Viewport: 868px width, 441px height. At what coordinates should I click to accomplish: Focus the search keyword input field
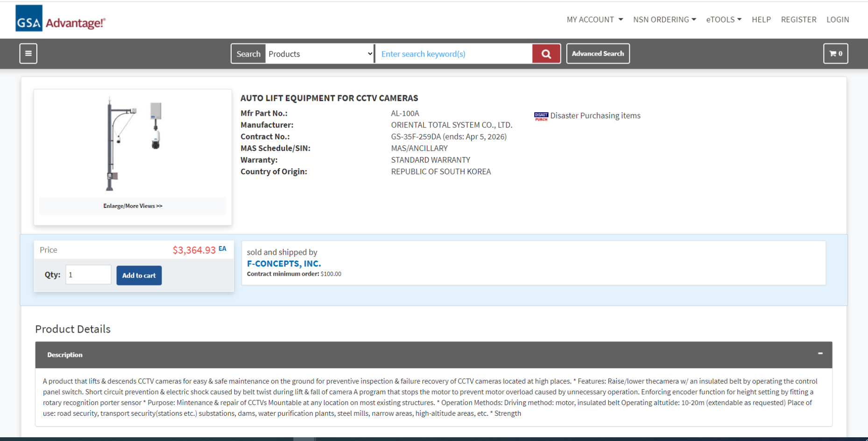(454, 54)
